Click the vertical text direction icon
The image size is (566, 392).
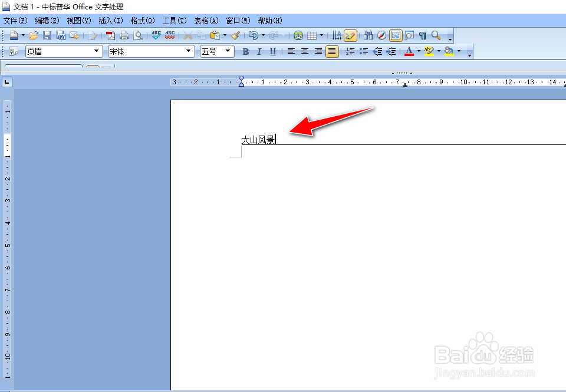(x=337, y=35)
